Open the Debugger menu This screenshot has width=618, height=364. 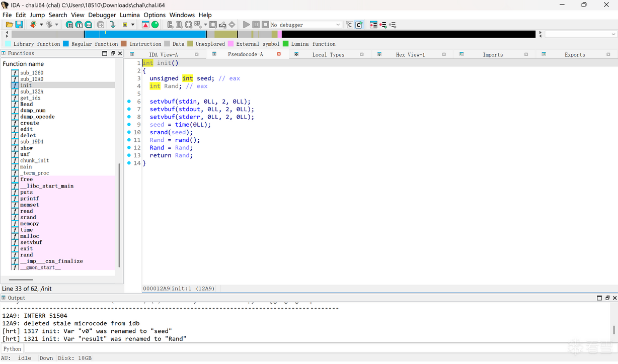tap(102, 15)
